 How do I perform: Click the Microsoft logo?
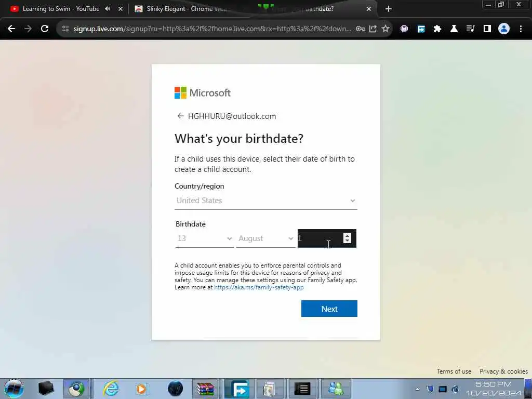[x=203, y=92]
